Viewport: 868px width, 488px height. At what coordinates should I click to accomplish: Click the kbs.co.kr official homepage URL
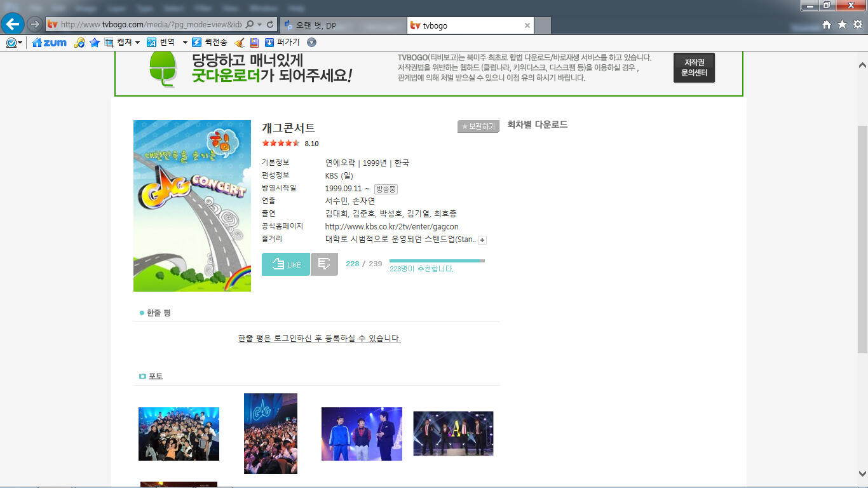click(391, 226)
